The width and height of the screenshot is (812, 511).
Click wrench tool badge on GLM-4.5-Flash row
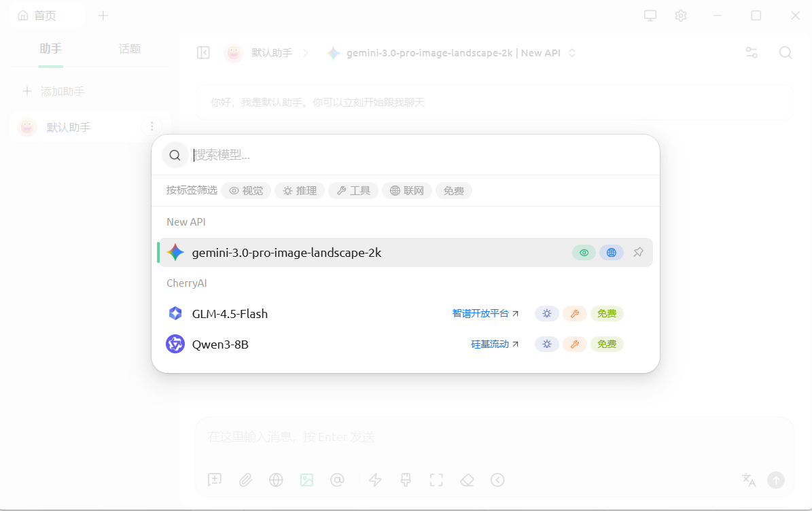[575, 314]
